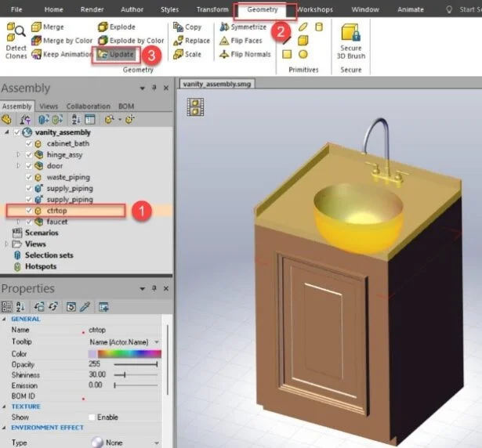Viewport: 482px width, 448px height.
Task: Open the Transform ribbon tab
Action: [x=212, y=9]
